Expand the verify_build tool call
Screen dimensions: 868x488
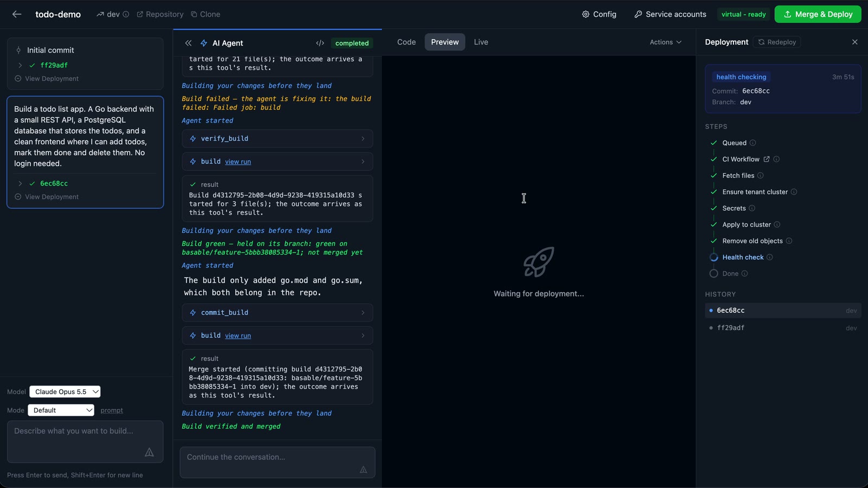277,138
